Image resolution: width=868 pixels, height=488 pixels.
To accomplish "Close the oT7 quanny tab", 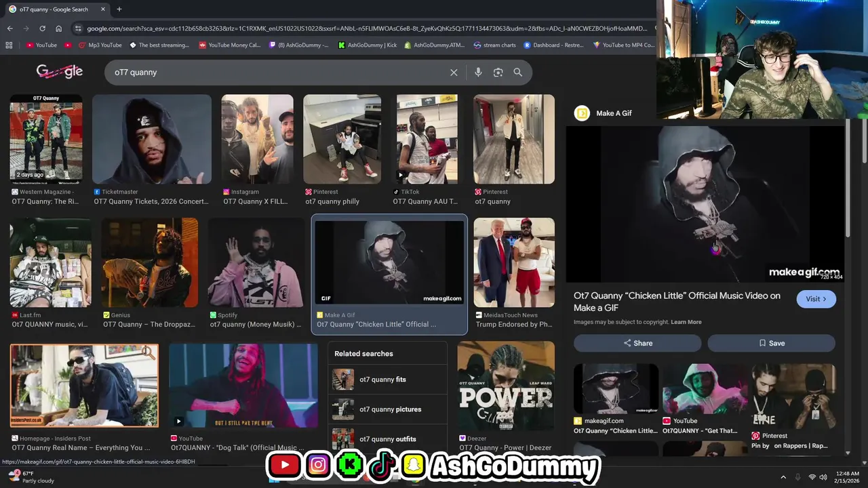I will [x=103, y=9].
